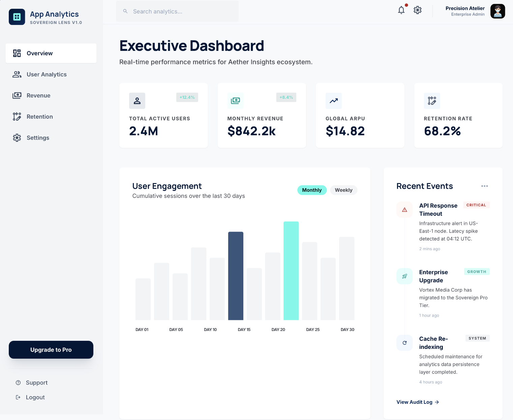513x420 pixels.
Task: Click the Upgrade to Pro button
Action: tap(51, 350)
